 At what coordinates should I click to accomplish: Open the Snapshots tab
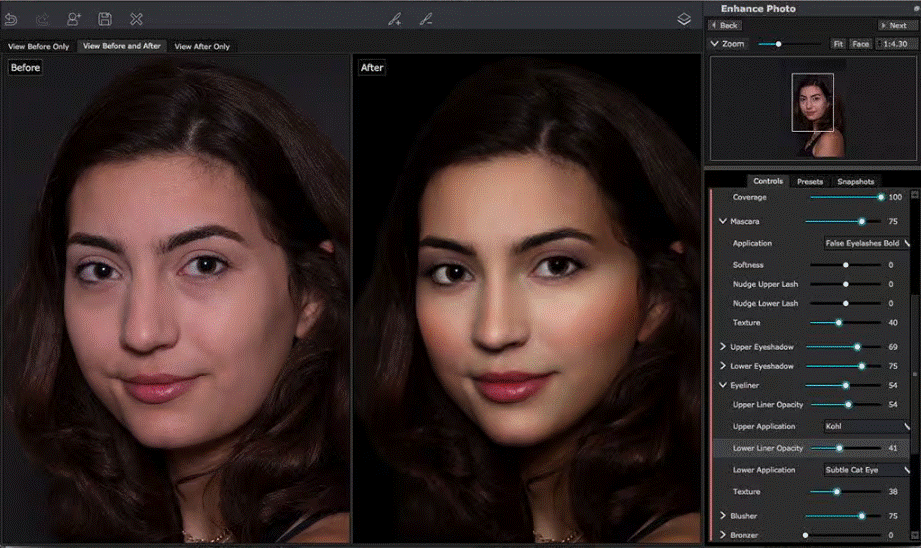point(856,181)
